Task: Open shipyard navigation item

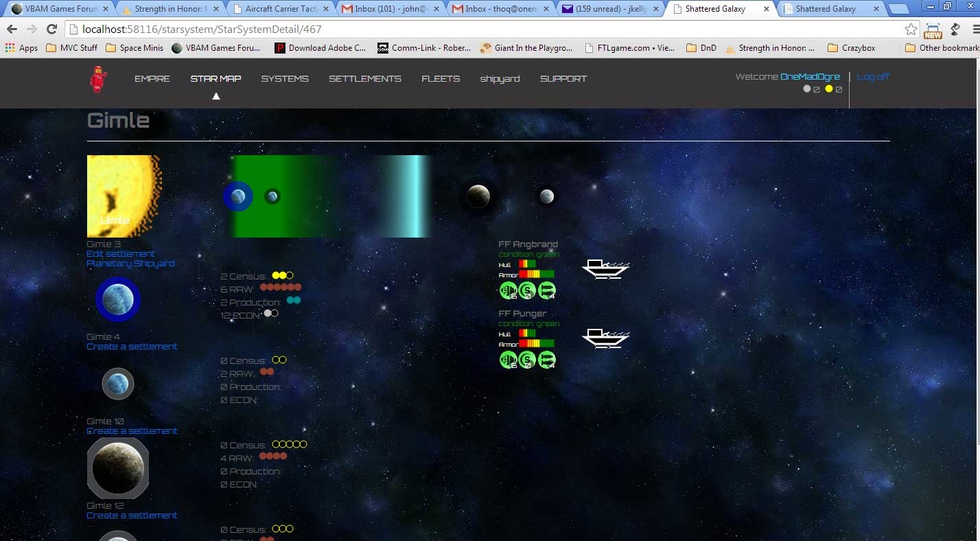Action: (x=500, y=78)
